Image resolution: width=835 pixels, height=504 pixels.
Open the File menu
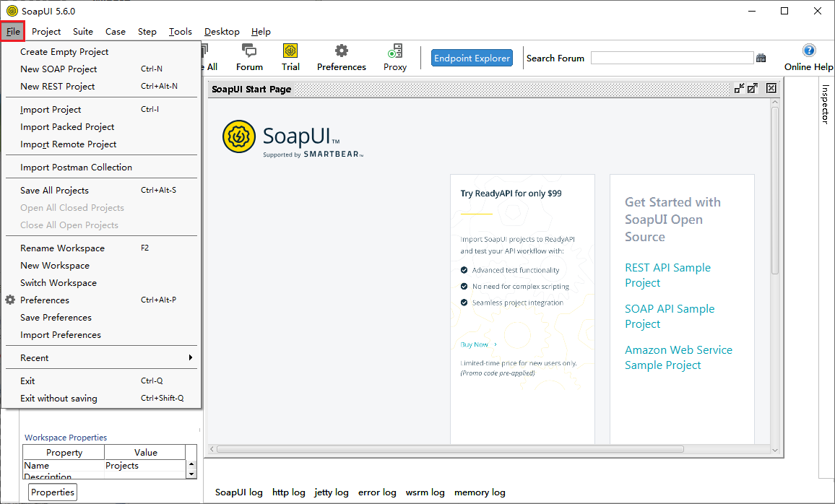[x=13, y=31]
